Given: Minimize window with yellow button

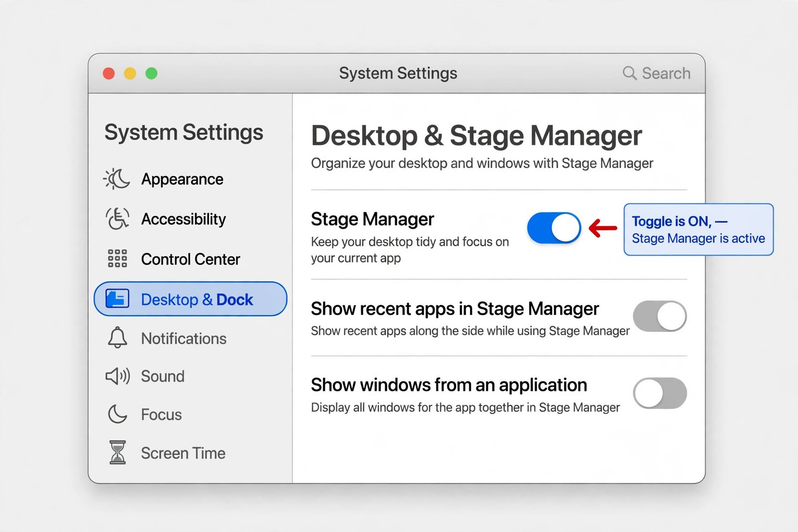Looking at the screenshot, I should point(130,74).
